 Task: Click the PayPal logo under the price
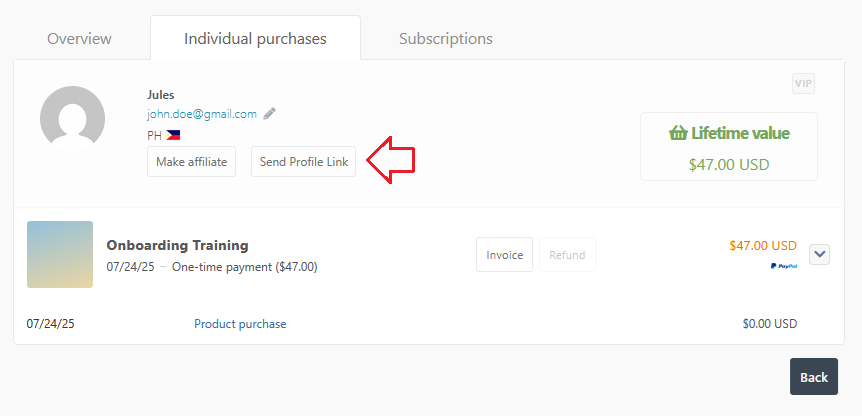click(783, 266)
